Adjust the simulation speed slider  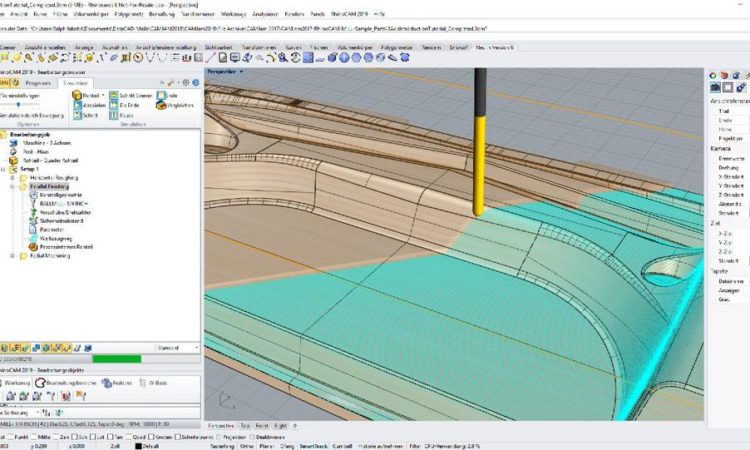(x=20, y=103)
